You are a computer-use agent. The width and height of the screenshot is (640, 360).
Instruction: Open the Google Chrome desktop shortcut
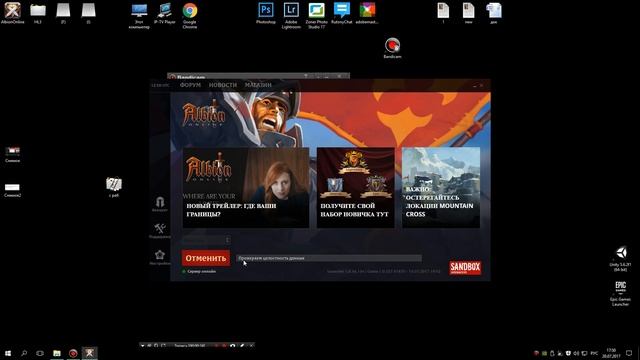click(x=190, y=15)
